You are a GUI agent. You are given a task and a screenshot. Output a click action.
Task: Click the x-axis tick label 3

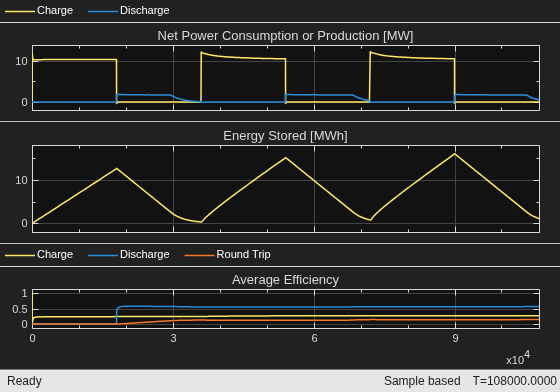[174, 338]
